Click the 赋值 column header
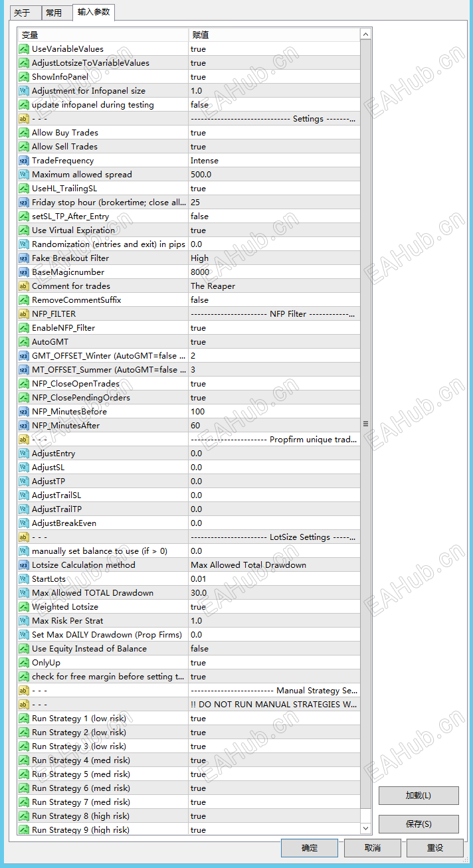473x868 pixels. [274, 35]
